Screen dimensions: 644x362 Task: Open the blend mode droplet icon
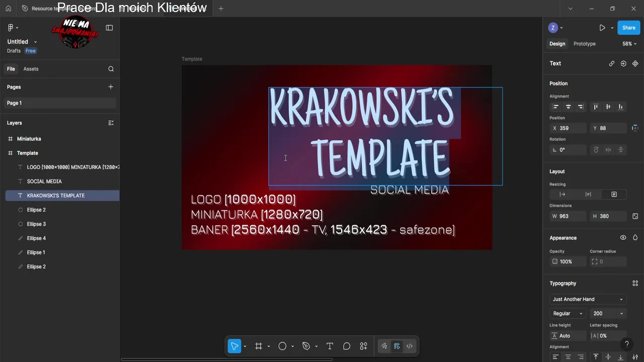pyautogui.click(x=635, y=238)
